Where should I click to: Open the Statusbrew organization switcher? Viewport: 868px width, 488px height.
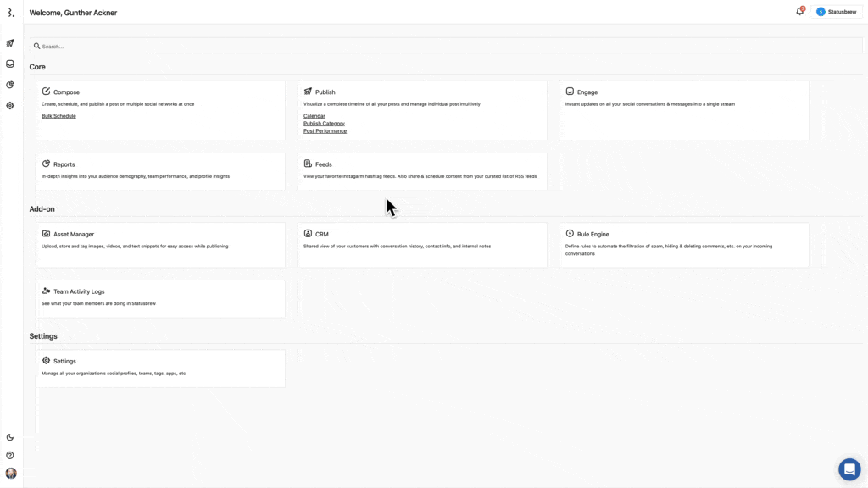[x=837, y=12]
